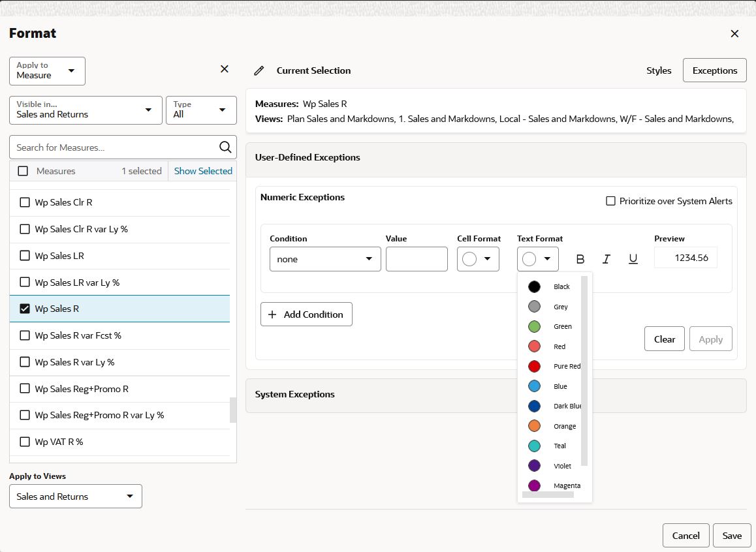Uncheck the Wp Sales R measure
Viewport: 756px width, 552px height.
pos(25,309)
